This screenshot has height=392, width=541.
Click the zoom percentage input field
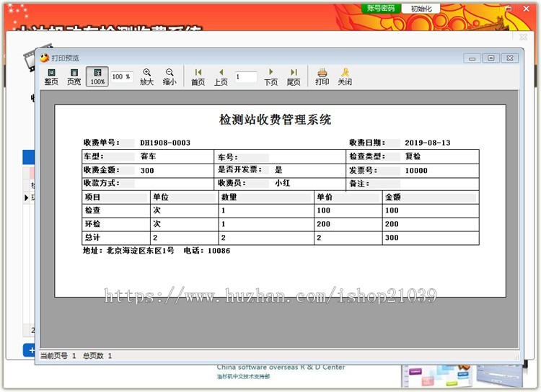point(122,76)
